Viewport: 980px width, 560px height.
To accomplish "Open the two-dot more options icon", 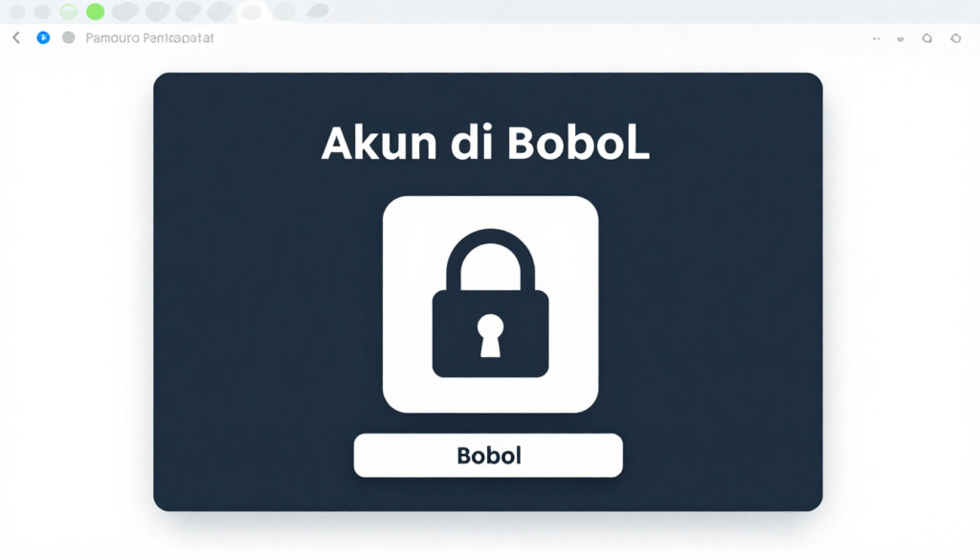I will click(877, 38).
